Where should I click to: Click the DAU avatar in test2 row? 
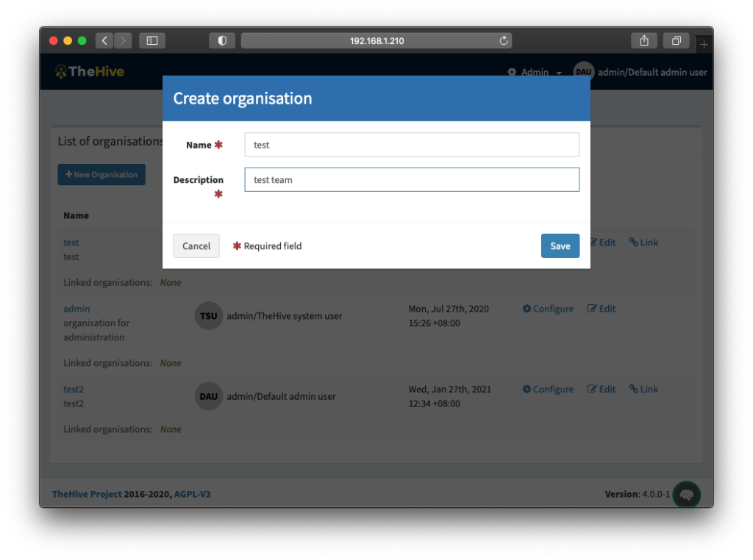[208, 396]
